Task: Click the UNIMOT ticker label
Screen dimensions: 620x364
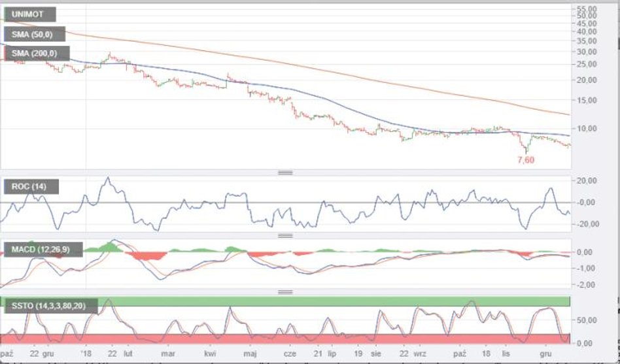Action: [29, 14]
